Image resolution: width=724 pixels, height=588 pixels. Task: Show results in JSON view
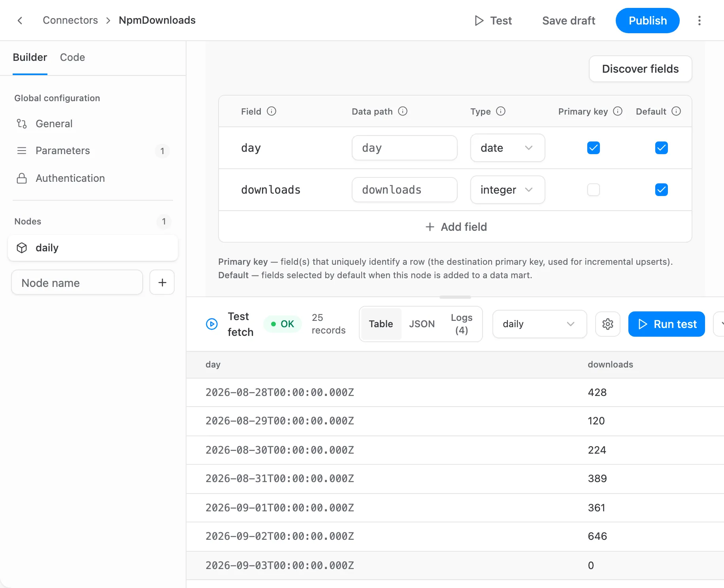tap(422, 324)
